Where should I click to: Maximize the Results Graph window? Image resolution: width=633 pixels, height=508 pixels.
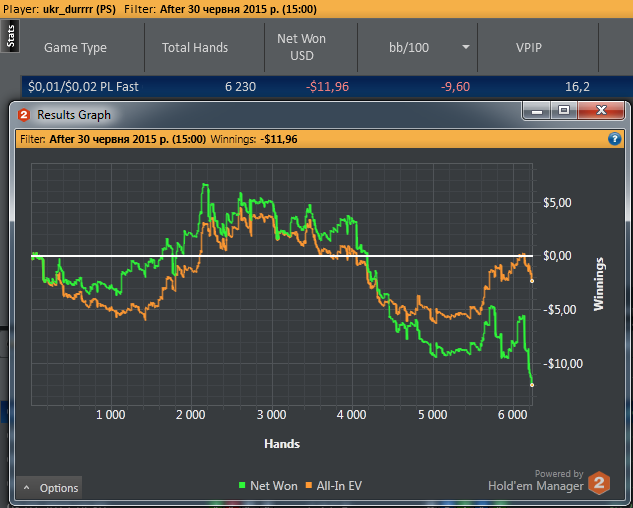pyautogui.click(x=564, y=110)
